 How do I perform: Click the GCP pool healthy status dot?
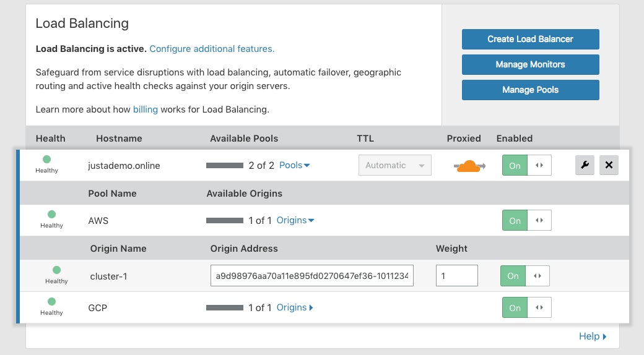[51, 302]
